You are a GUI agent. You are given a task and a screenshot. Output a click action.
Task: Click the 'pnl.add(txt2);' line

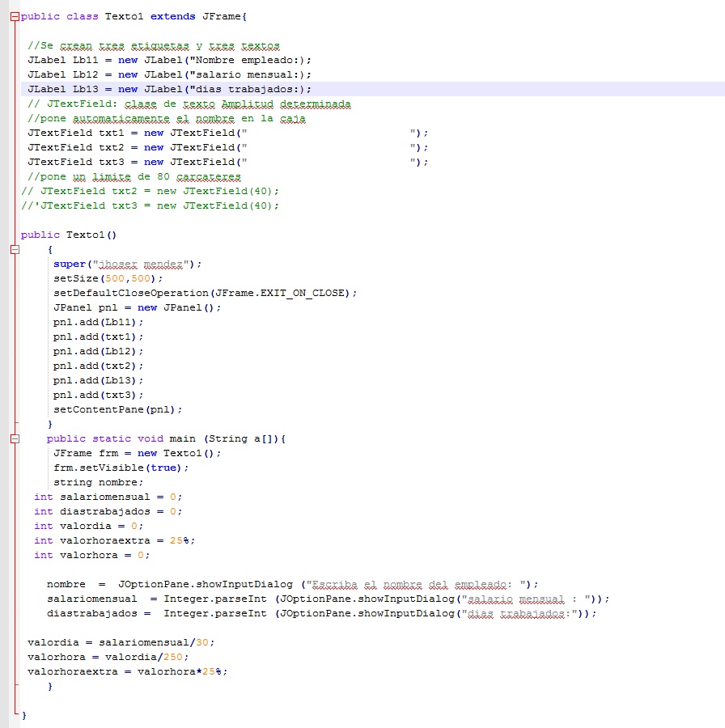point(99,366)
